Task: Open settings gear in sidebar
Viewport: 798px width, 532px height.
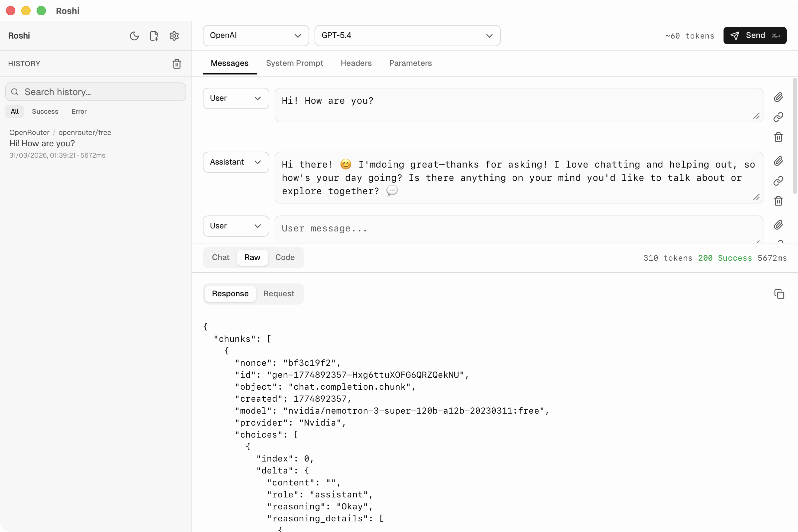Action: [x=174, y=36]
